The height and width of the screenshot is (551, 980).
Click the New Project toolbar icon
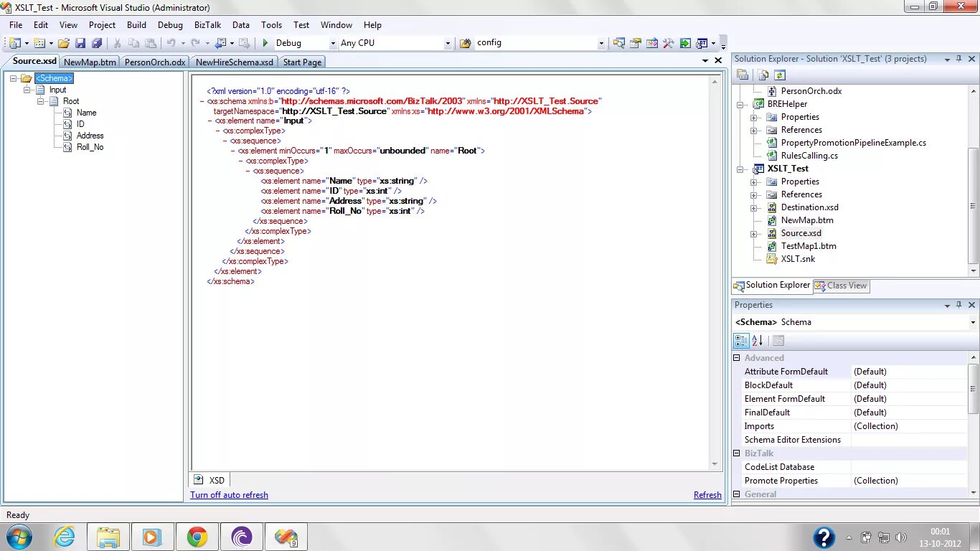pos(14,43)
